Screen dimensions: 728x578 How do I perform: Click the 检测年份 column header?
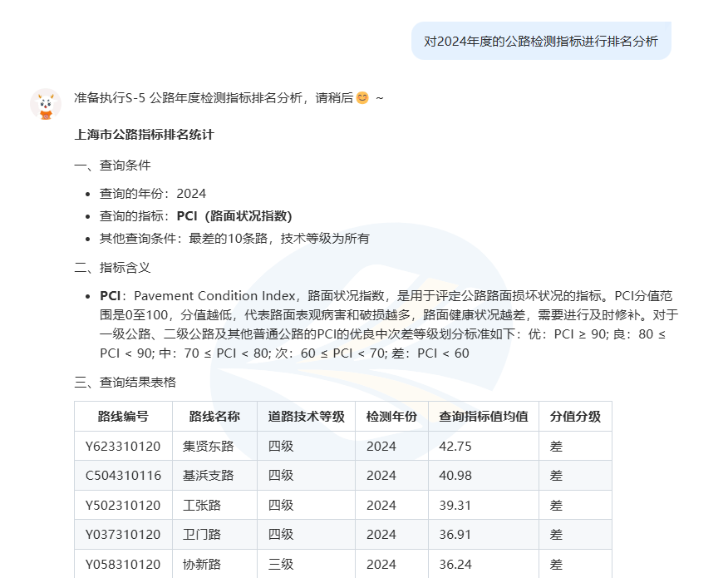pyautogui.click(x=391, y=417)
